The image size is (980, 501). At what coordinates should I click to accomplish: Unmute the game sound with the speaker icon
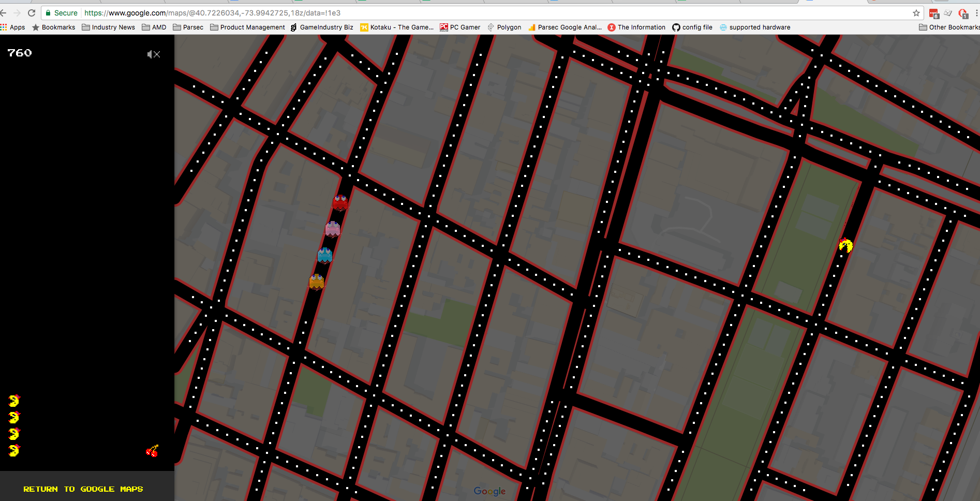click(154, 54)
